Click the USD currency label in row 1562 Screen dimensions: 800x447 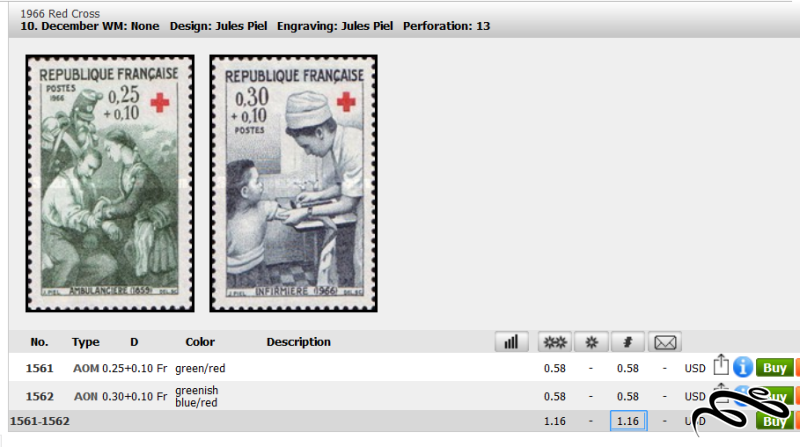click(695, 396)
